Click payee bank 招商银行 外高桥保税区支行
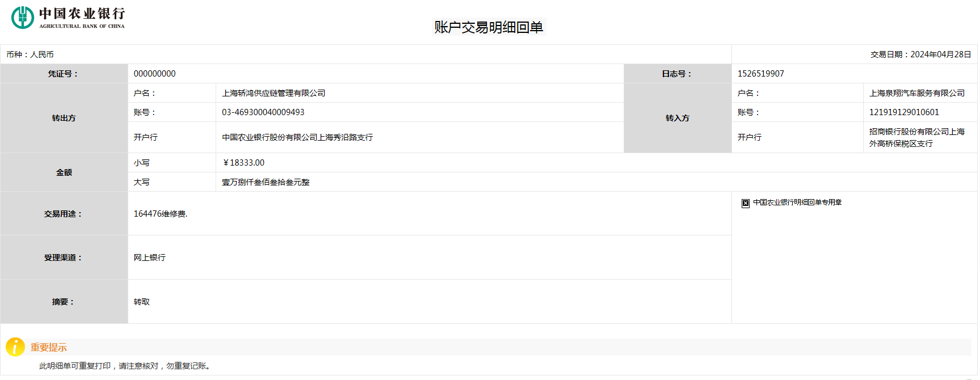This screenshot has height=380, width=980. [916, 137]
